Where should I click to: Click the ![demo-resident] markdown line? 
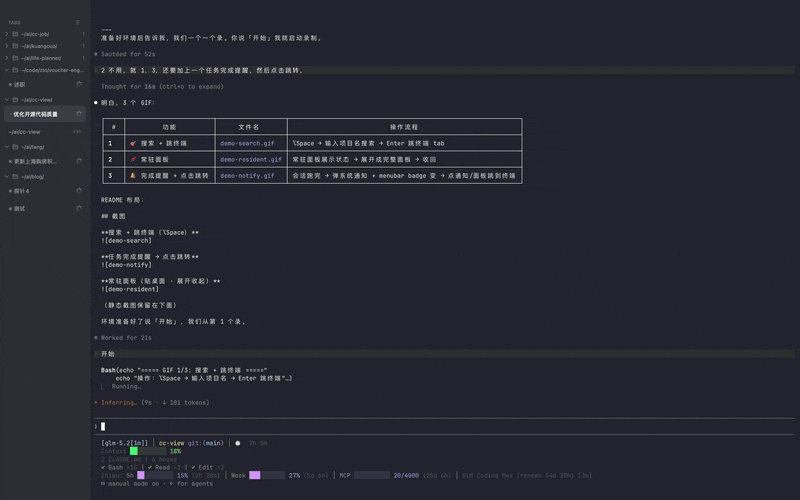click(x=130, y=289)
